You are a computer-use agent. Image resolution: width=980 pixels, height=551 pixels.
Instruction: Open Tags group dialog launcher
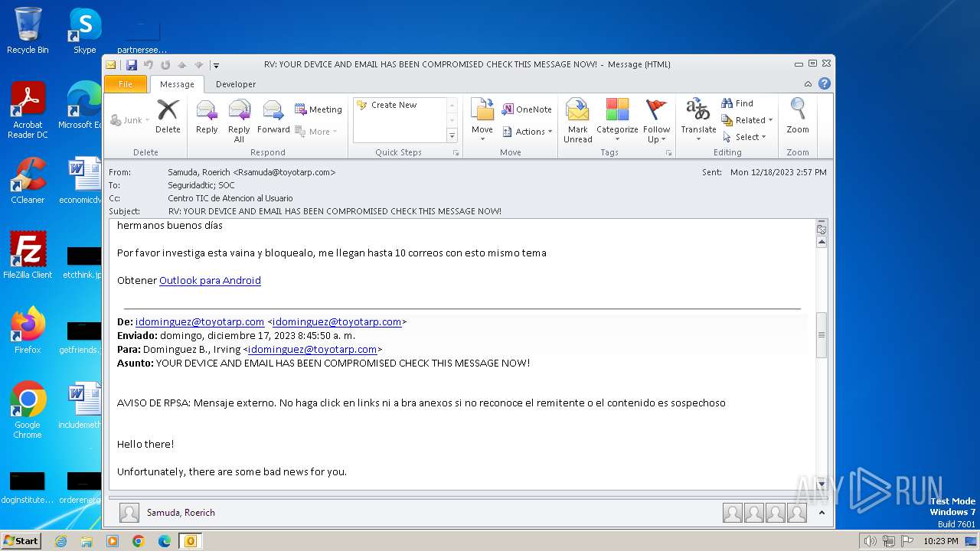[x=668, y=153]
